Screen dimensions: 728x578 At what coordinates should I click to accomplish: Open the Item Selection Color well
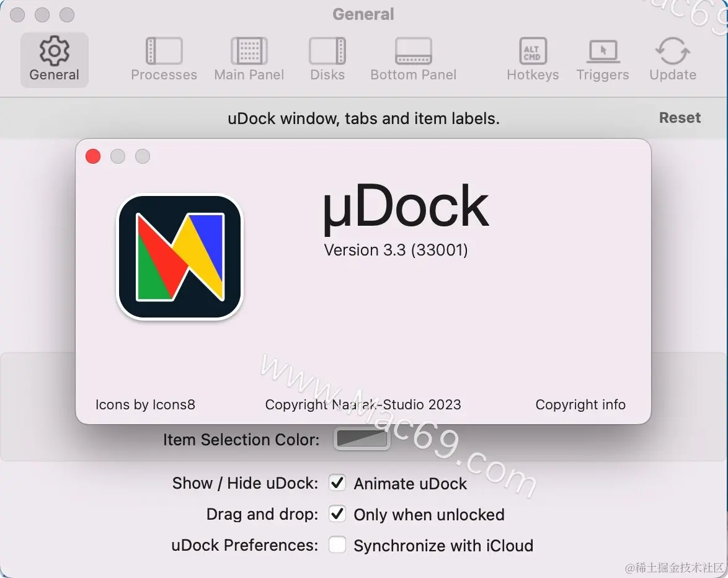[362, 438]
